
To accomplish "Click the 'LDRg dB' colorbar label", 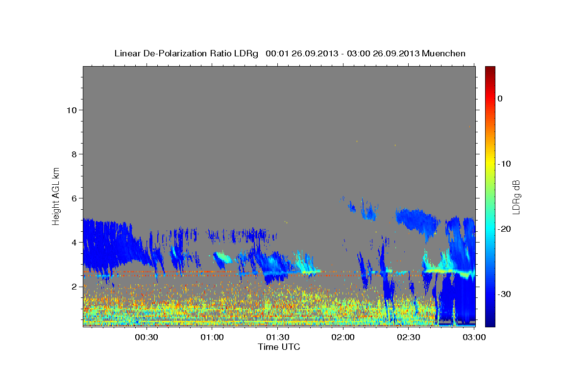I will point(516,196).
